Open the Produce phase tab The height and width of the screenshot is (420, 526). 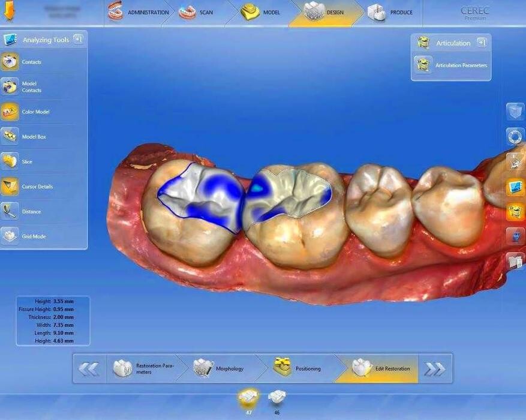pos(393,13)
